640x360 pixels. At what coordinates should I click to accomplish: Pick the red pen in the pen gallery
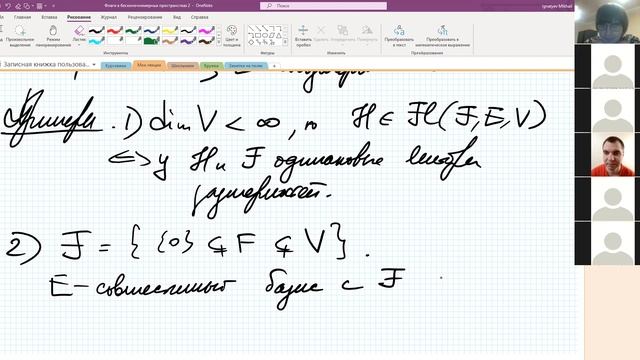[115, 31]
